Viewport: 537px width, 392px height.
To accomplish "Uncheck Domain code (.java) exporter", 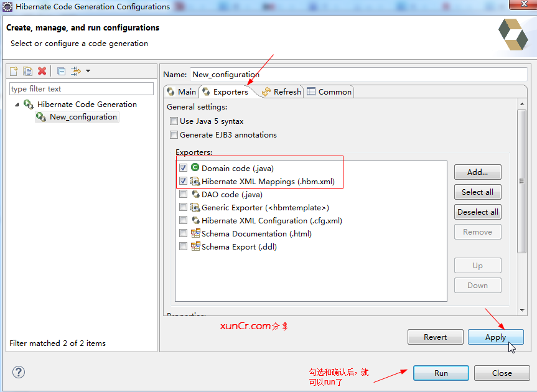I will [183, 168].
